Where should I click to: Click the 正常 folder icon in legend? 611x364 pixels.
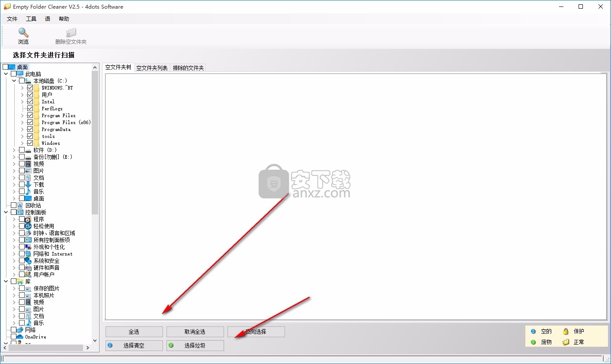[x=566, y=342]
